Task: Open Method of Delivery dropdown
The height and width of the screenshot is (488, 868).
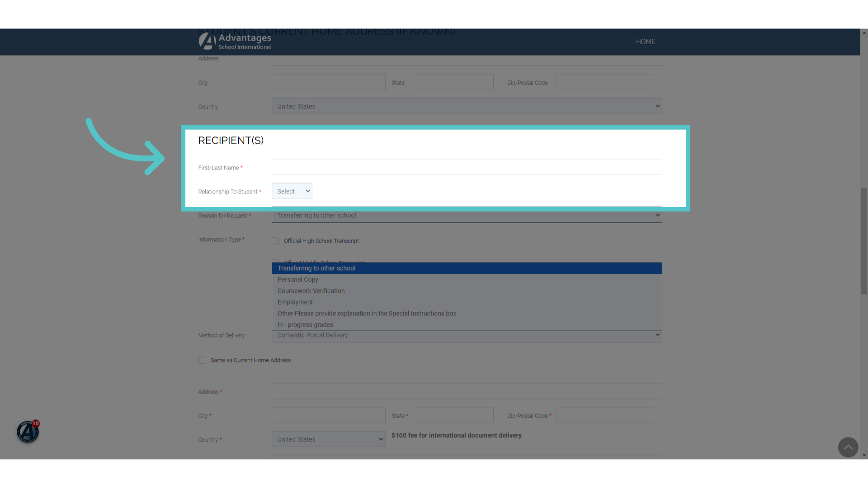Action: [467, 336]
